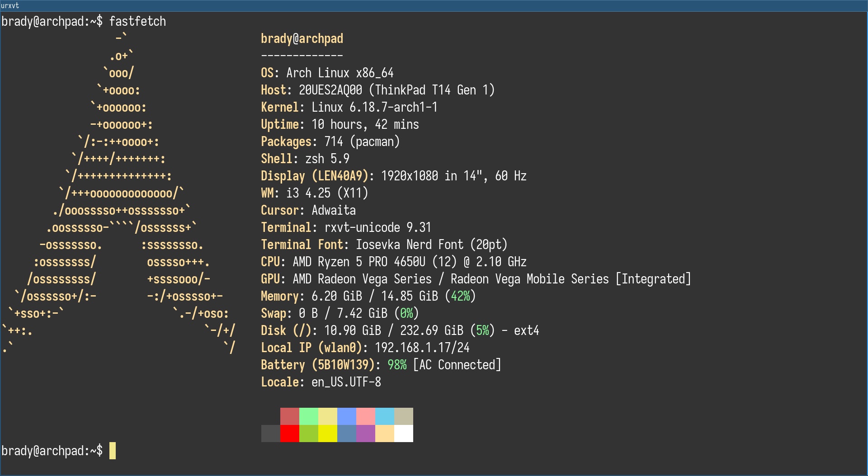The width and height of the screenshot is (868, 476).
Task: Select the '714 (pacman)' packages value
Action: click(x=362, y=141)
